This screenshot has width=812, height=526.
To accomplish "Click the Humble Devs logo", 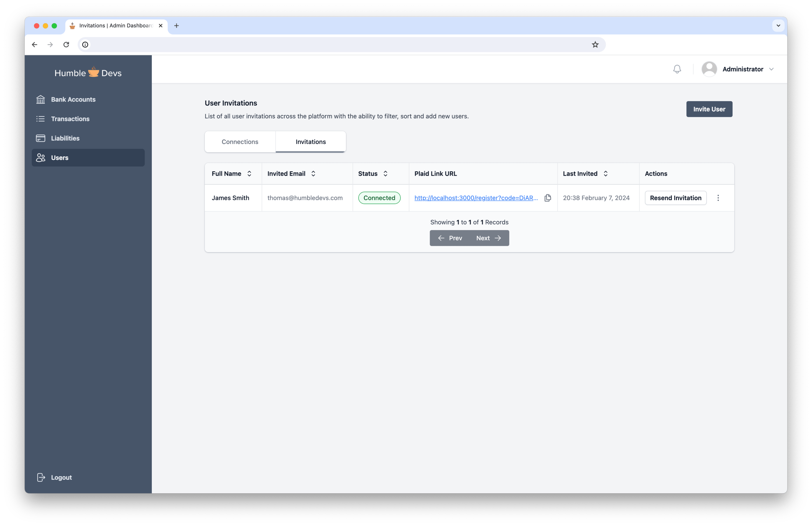I will [x=88, y=72].
